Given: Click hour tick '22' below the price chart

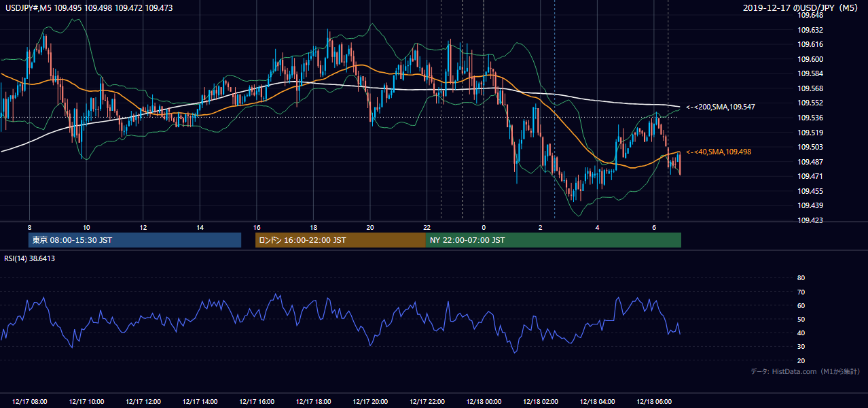Looking at the screenshot, I should click(427, 226).
